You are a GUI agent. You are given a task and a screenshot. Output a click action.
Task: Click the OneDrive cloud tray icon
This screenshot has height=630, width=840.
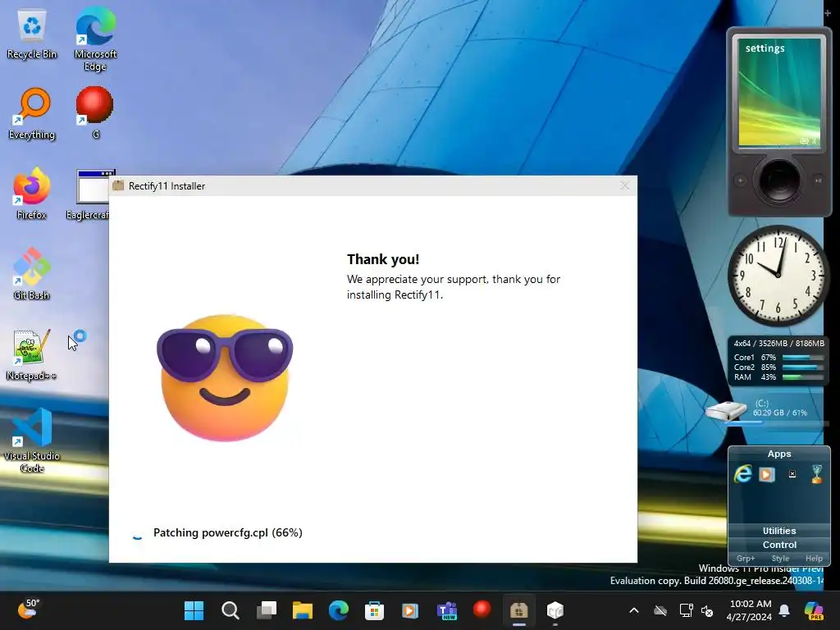pyautogui.click(x=660, y=610)
